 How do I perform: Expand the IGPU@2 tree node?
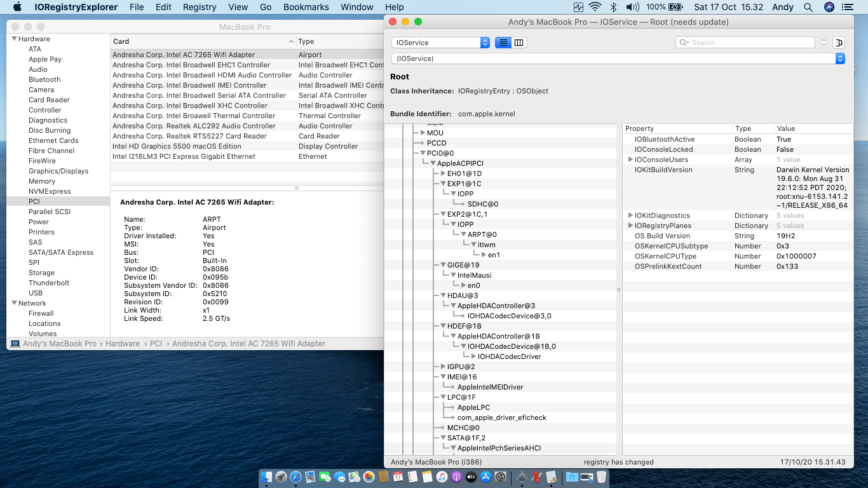pos(443,367)
